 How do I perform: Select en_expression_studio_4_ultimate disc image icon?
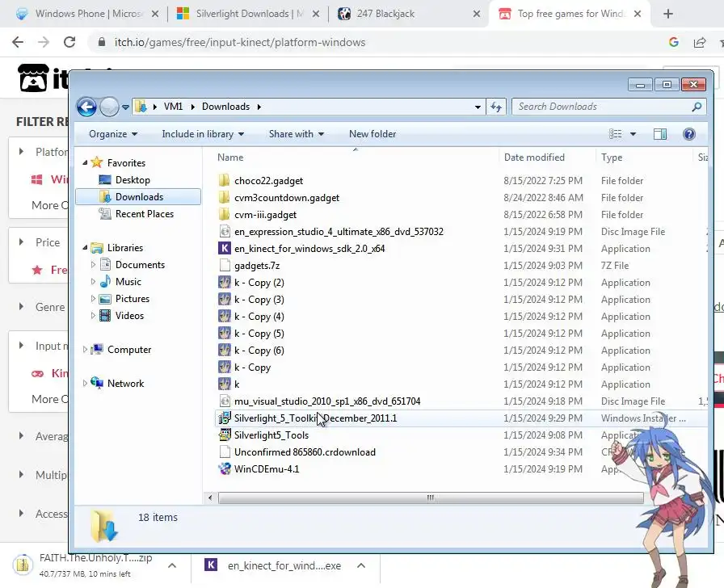pos(225,231)
